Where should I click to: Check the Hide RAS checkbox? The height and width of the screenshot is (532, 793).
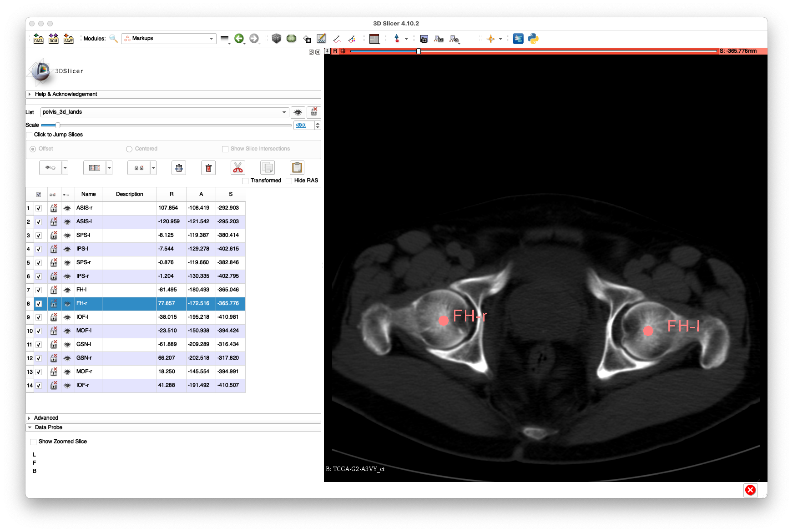289,181
